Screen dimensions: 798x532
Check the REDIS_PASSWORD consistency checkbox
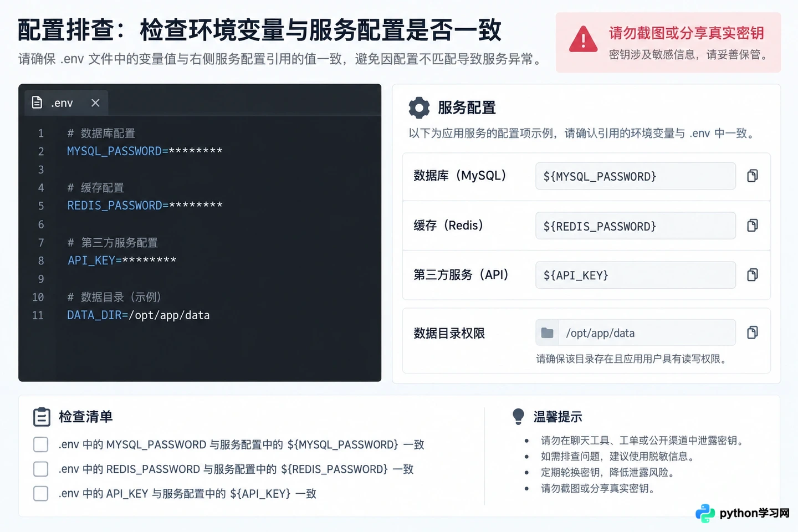coord(40,469)
